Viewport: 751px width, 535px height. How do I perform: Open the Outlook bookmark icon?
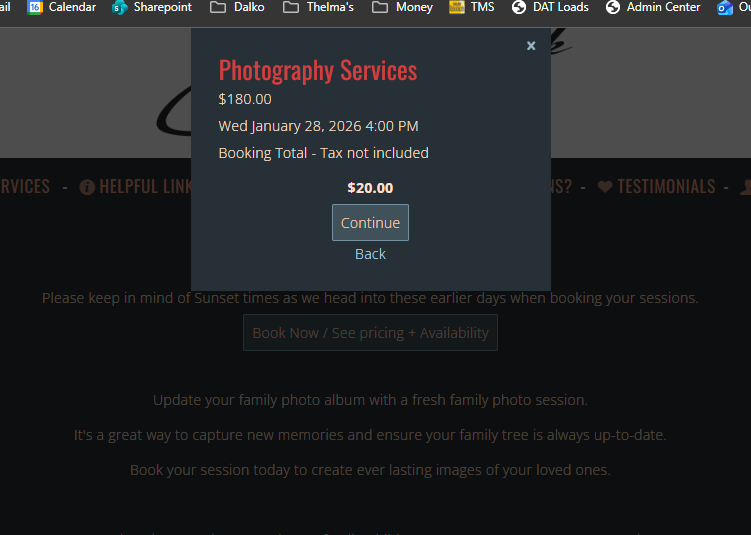725,7
